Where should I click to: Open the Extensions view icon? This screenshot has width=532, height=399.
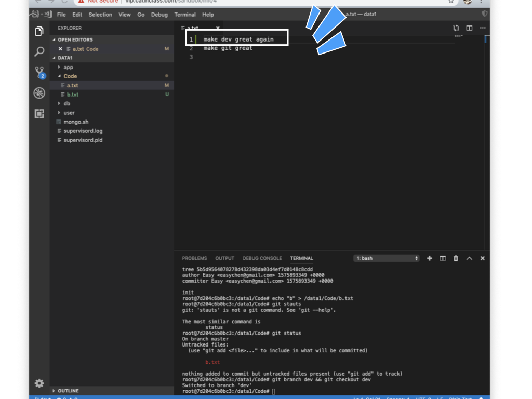[39, 113]
